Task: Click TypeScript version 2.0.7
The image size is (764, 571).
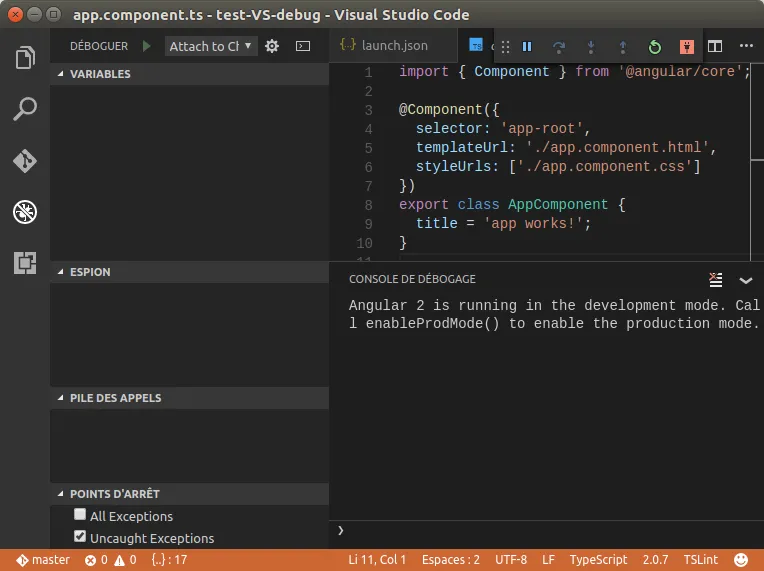Action: coord(655,560)
